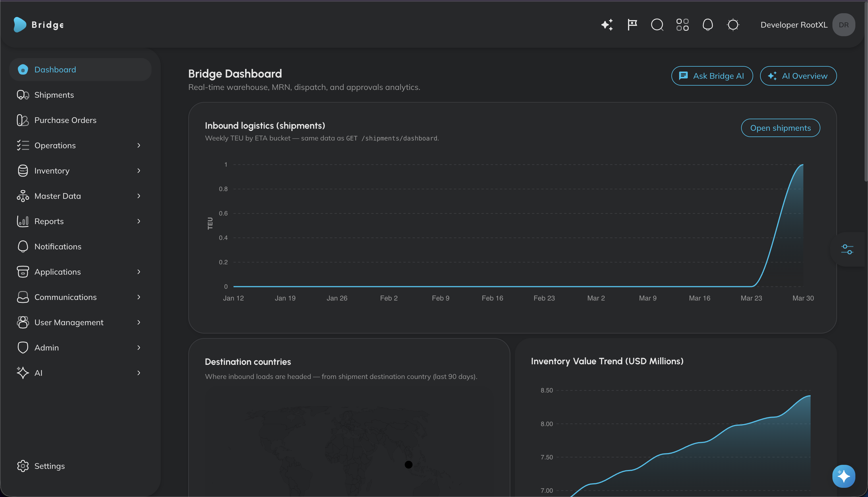Click the floating AI assistant button
The height and width of the screenshot is (497, 868).
843,476
